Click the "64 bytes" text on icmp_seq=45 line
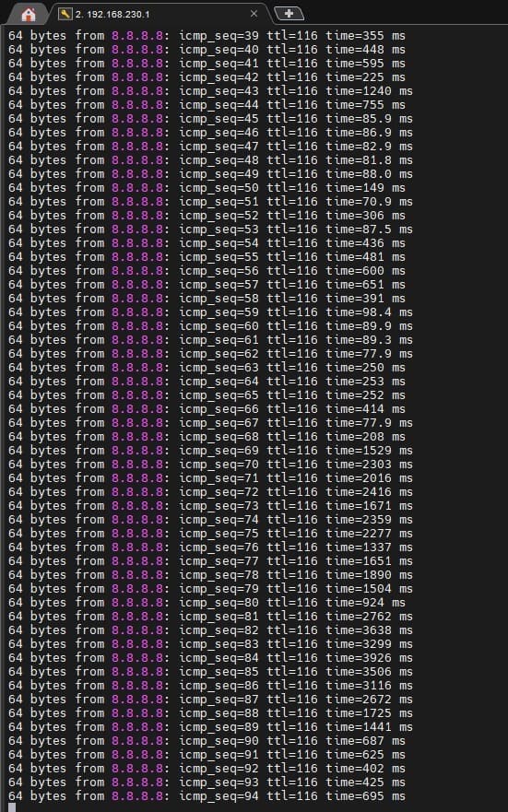The height and width of the screenshot is (812, 508). tap(37, 119)
